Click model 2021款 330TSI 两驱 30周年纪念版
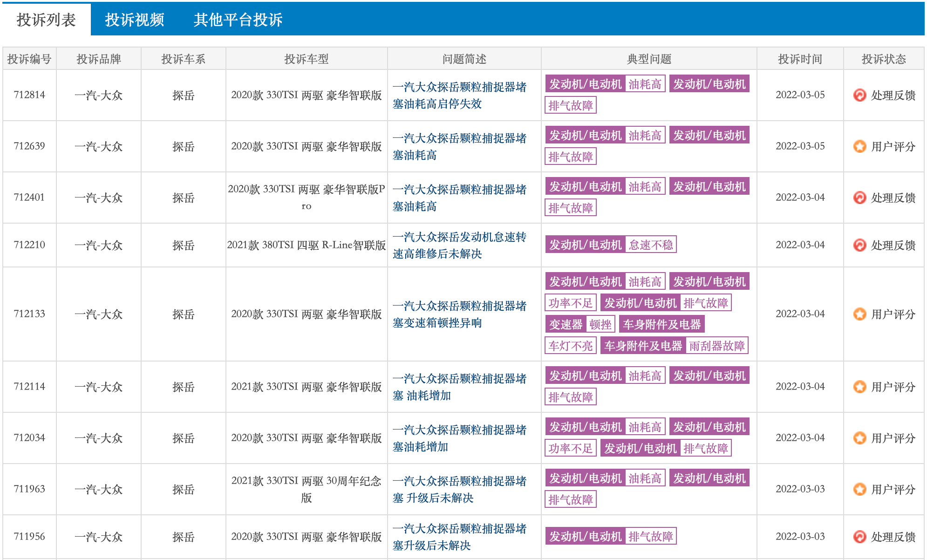The image size is (927, 560). (307, 489)
